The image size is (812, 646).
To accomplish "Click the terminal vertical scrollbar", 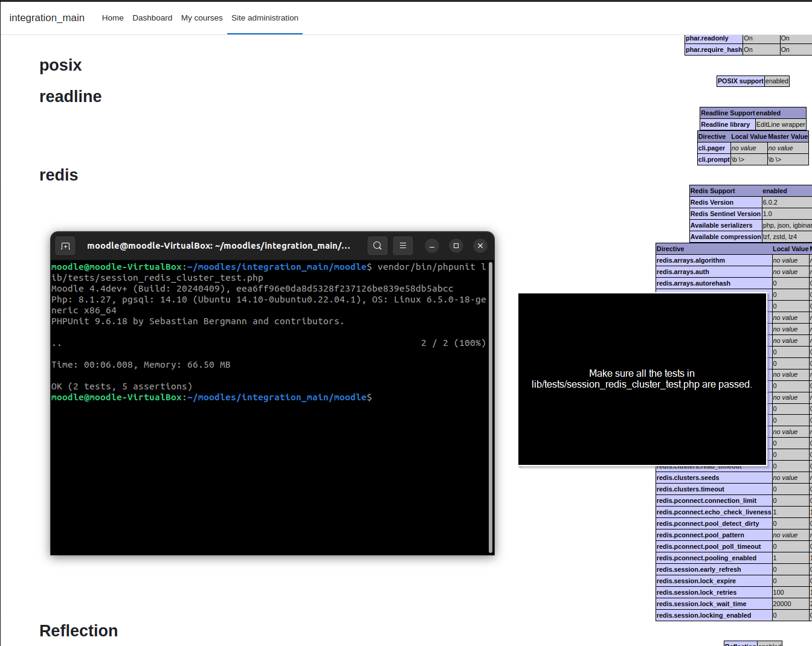I will coord(491,408).
